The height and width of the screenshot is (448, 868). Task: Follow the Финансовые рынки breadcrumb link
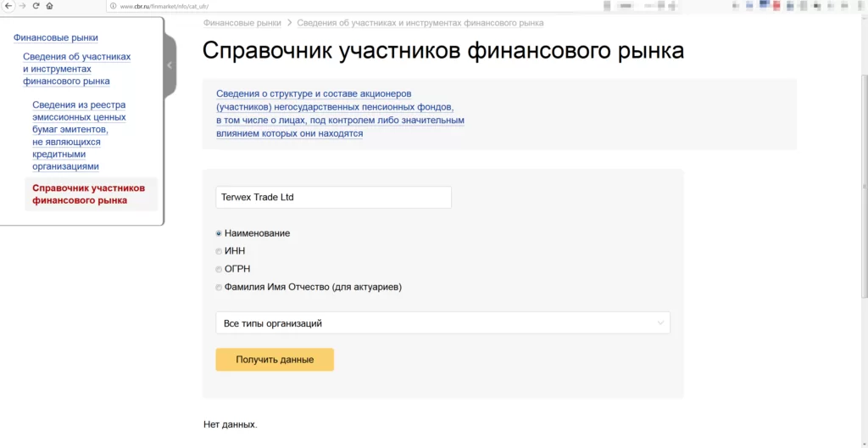242,23
